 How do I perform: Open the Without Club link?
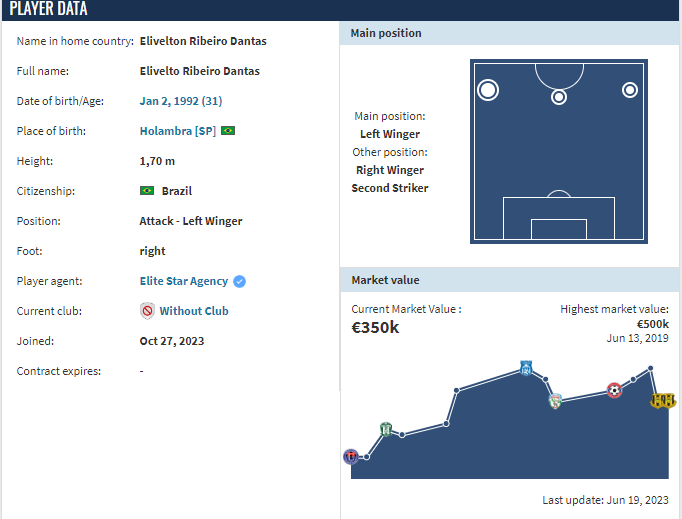click(x=194, y=311)
